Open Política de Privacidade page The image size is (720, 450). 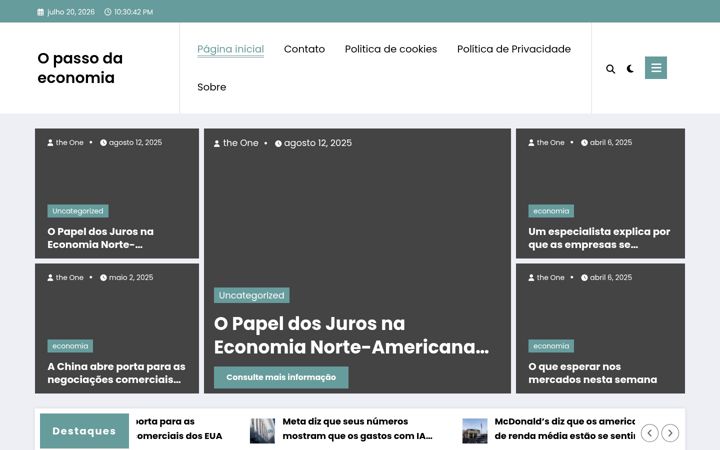tap(514, 49)
